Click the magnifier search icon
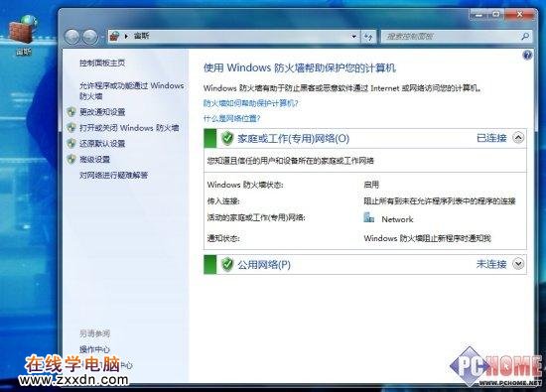This screenshot has width=546, height=392. point(525,36)
